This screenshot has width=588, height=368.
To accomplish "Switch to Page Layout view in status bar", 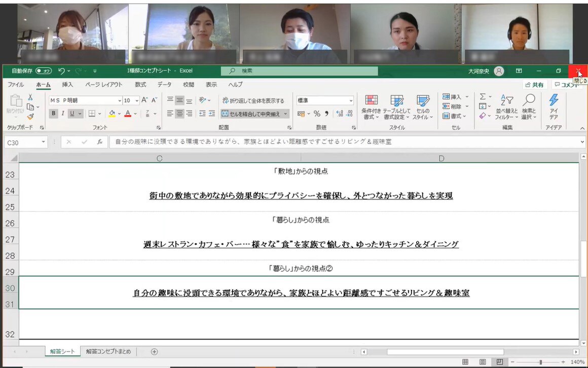I will coord(483,362).
